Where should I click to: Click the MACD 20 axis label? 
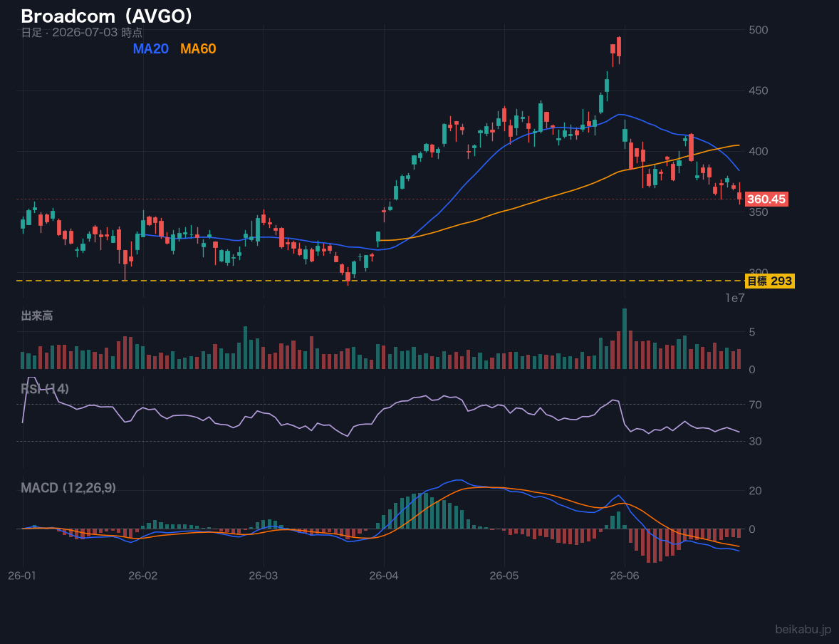755,491
